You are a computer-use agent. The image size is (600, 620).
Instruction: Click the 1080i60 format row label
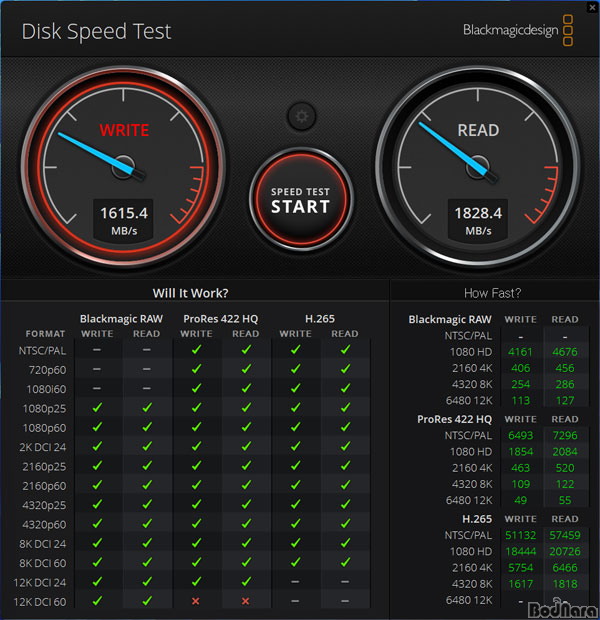[46, 389]
